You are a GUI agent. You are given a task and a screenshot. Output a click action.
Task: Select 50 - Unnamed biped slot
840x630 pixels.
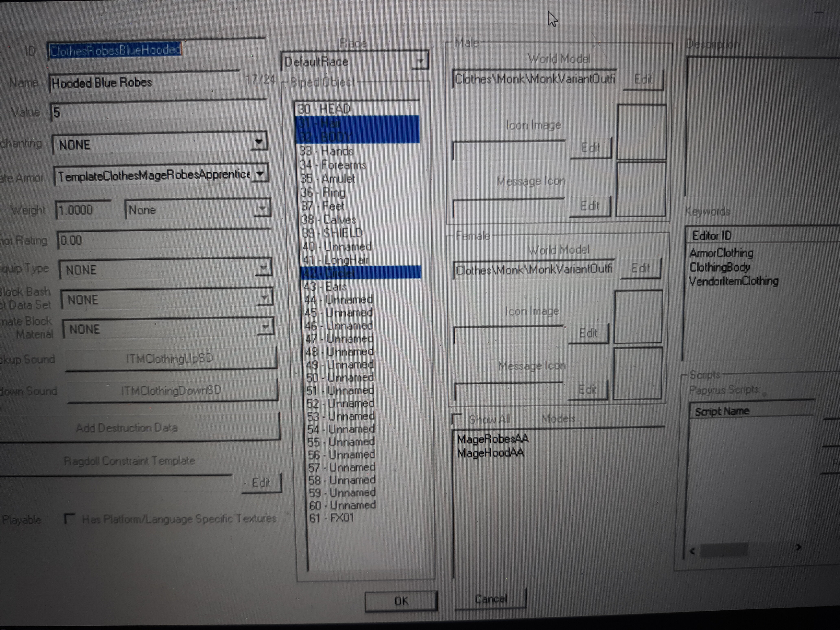[x=363, y=377]
